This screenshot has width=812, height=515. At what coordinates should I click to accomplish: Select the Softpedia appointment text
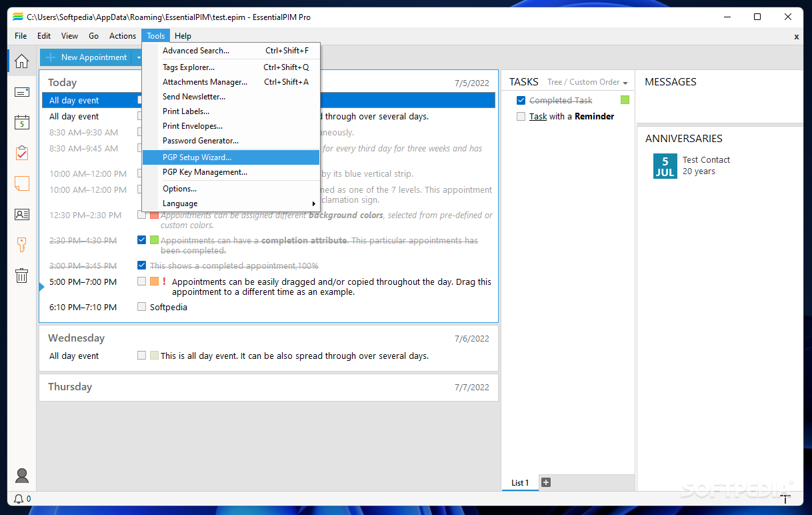169,307
